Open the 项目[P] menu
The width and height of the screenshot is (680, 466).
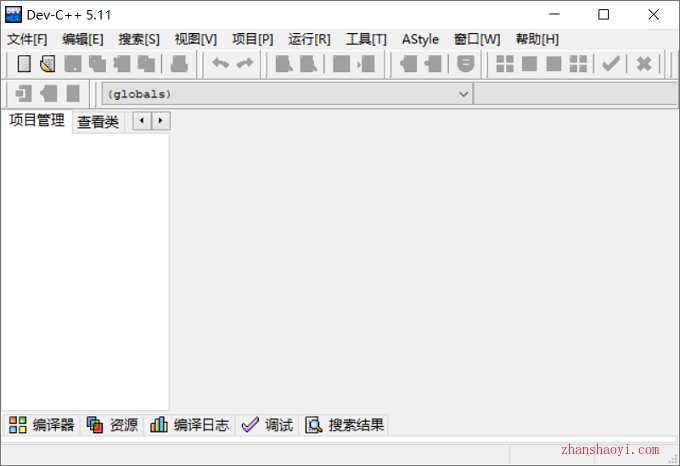point(252,39)
